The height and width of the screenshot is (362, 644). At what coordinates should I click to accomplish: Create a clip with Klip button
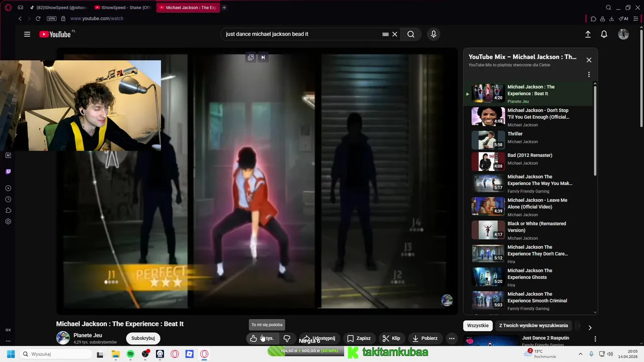pyautogui.click(x=391, y=338)
